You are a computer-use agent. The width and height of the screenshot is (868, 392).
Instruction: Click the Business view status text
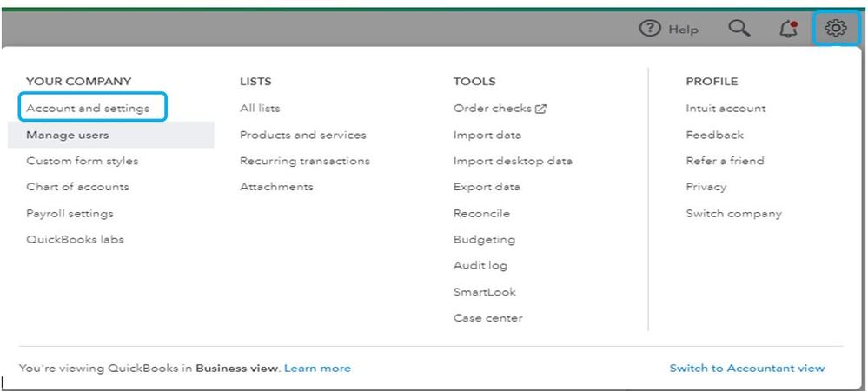[x=239, y=369]
